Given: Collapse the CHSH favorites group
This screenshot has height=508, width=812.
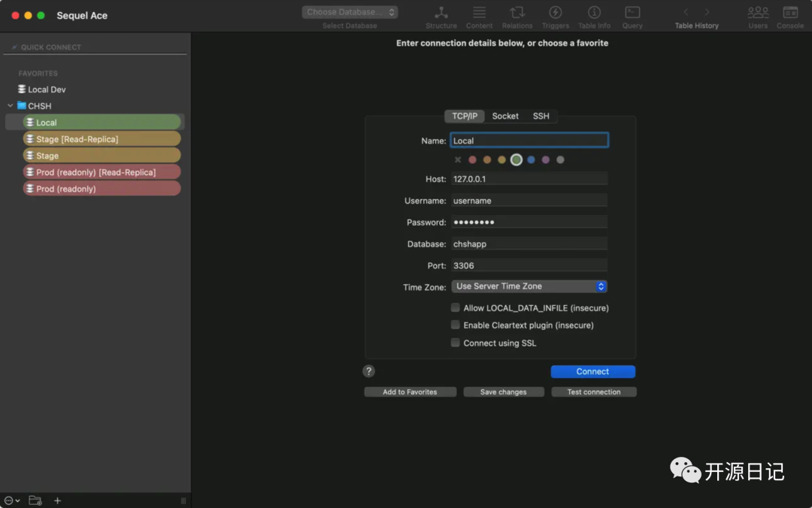Looking at the screenshot, I should pyautogui.click(x=11, y=106).
